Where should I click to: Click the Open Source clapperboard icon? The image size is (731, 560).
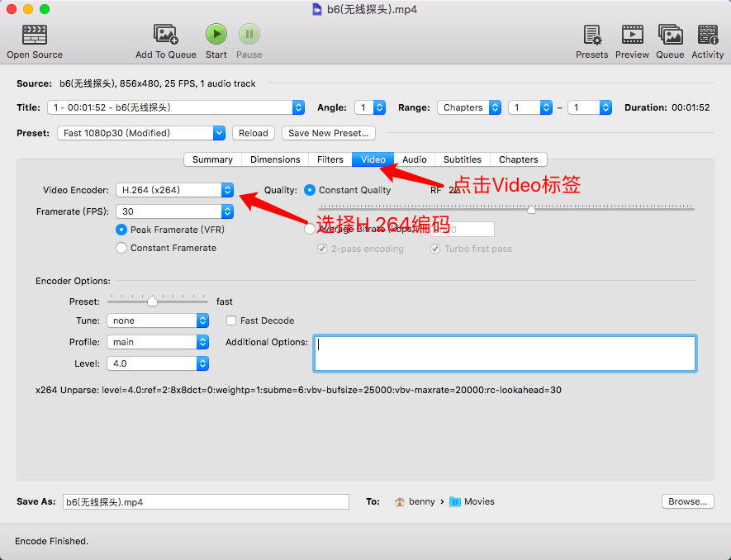click(x=35, y=35)
